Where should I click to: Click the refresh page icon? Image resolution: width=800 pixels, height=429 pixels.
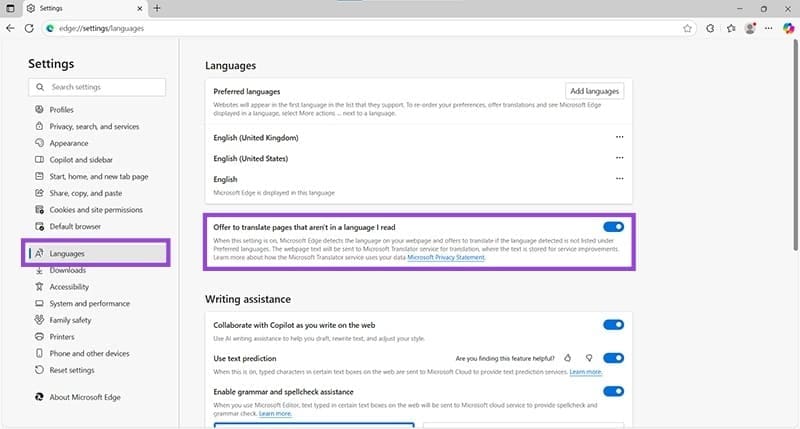tap(29, 28)
